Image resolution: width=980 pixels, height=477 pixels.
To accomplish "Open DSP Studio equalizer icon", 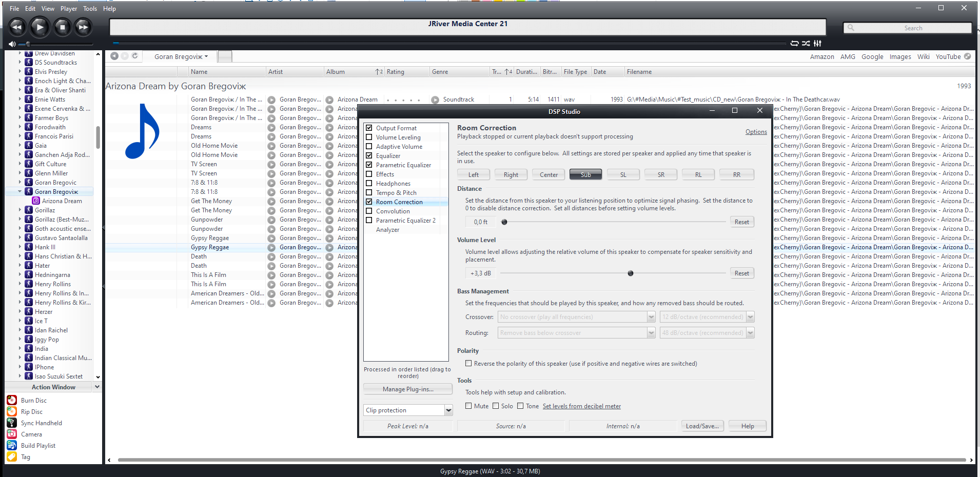I will pos(817,43).
